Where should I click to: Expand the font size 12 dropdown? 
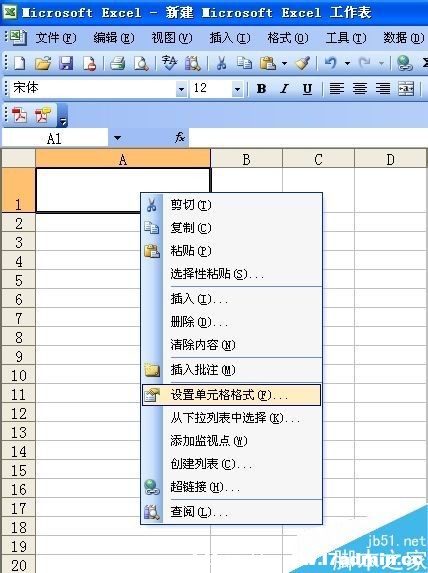coord(238,89)
